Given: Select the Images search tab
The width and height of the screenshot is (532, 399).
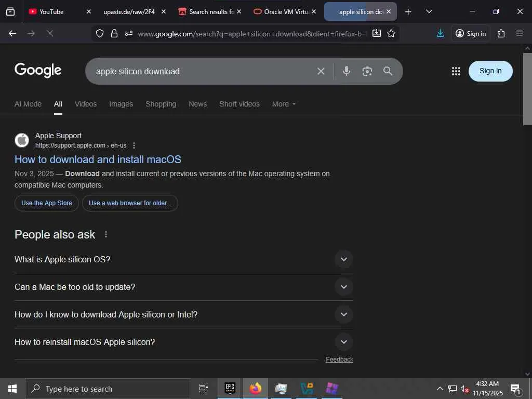Looking at the screenshot, I should click(x=121, y=104).
